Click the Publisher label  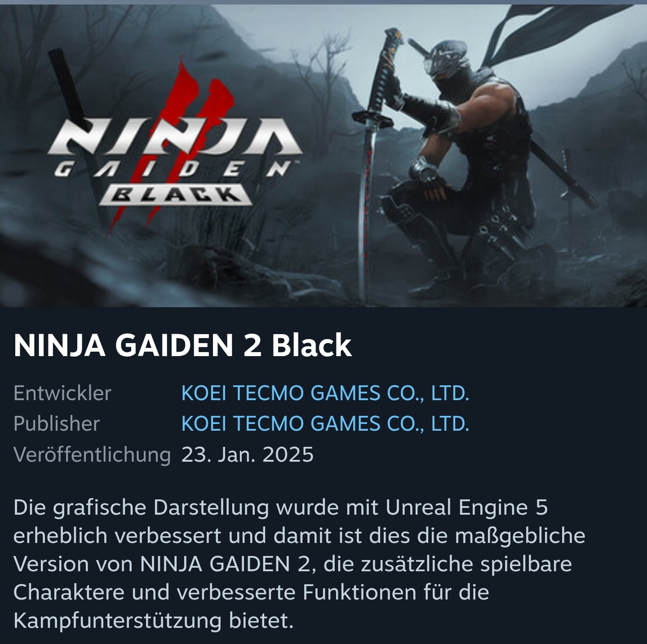pyautogui.click(x=57, y=424)
